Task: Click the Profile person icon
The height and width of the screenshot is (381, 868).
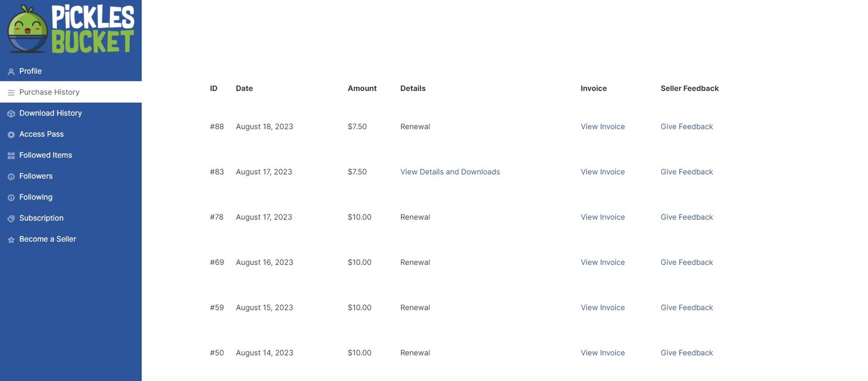Action: [x=11, y=72]
